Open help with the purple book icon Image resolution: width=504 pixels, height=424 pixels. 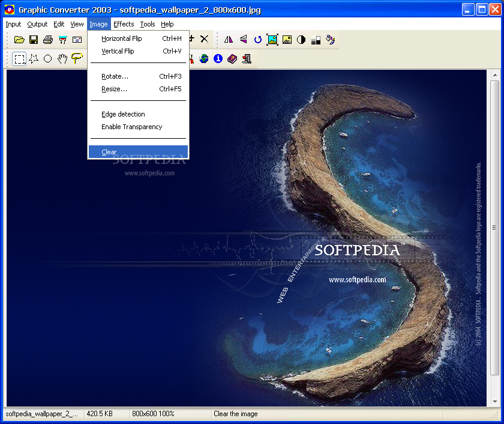232,58
